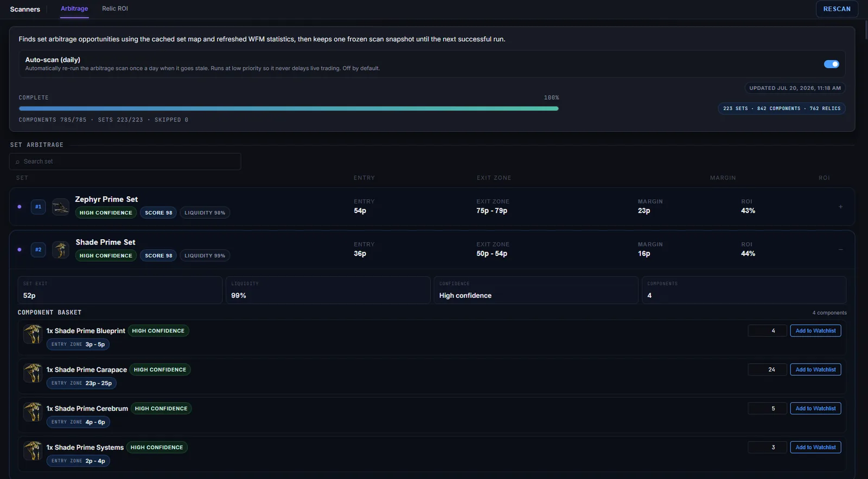This screenshot has height=479, width=868.
Task: Start a rescan with RESCAN button
Action: click(837, 9)
